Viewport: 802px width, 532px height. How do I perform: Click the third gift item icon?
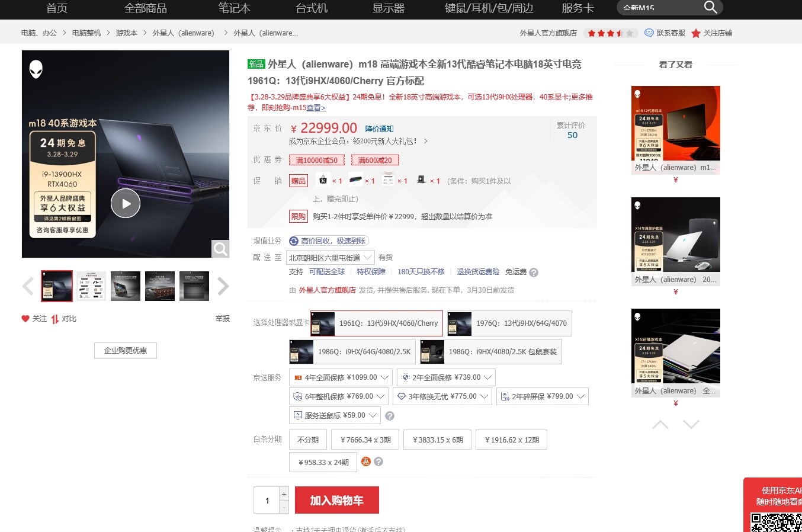click(388, 179)
